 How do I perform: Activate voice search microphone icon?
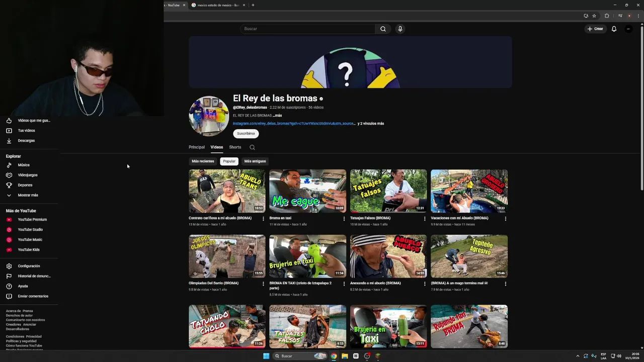point(400,29)
